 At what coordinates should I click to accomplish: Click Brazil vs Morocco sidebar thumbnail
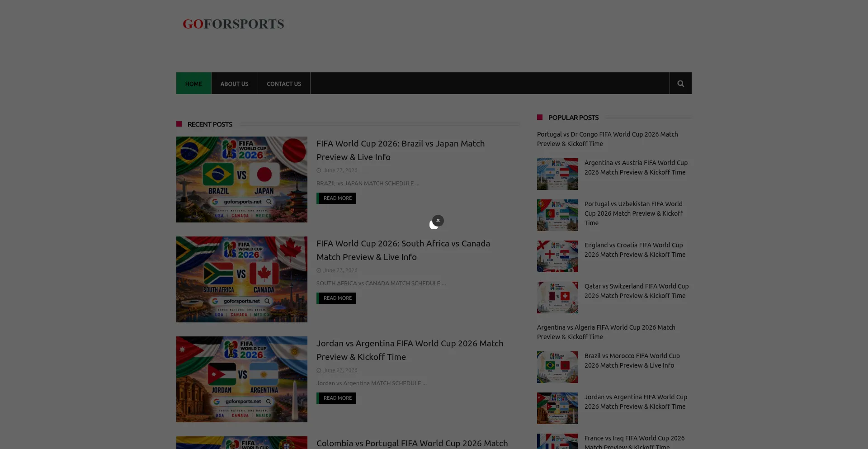point(557,367)
